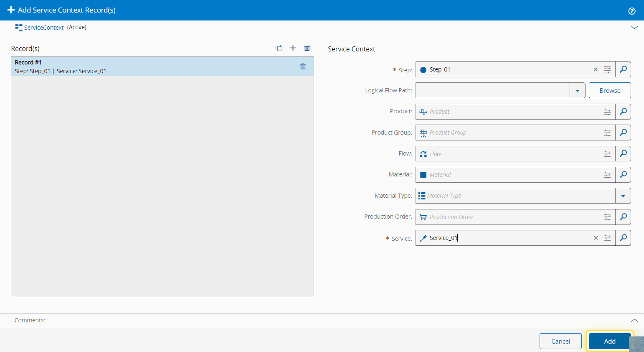This screenshot has width=644, height=352.
Task: Collapse the Comments section chevron
Action: coord(634,320)
